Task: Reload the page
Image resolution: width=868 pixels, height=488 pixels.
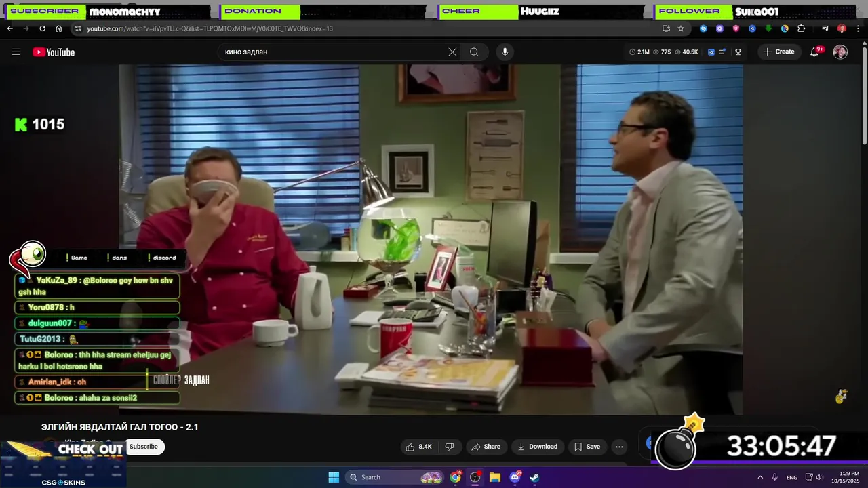Action: 42,28
